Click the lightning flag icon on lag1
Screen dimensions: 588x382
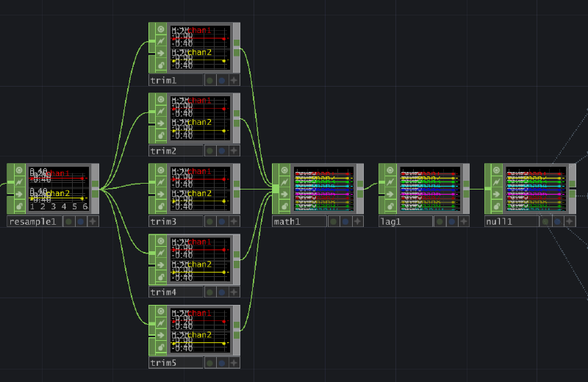pos(391,182)
